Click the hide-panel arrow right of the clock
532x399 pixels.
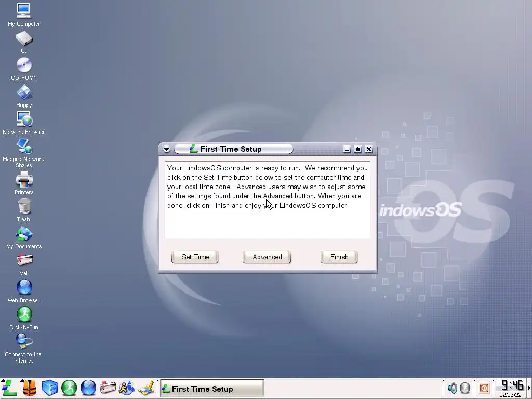tap(529, 388)
